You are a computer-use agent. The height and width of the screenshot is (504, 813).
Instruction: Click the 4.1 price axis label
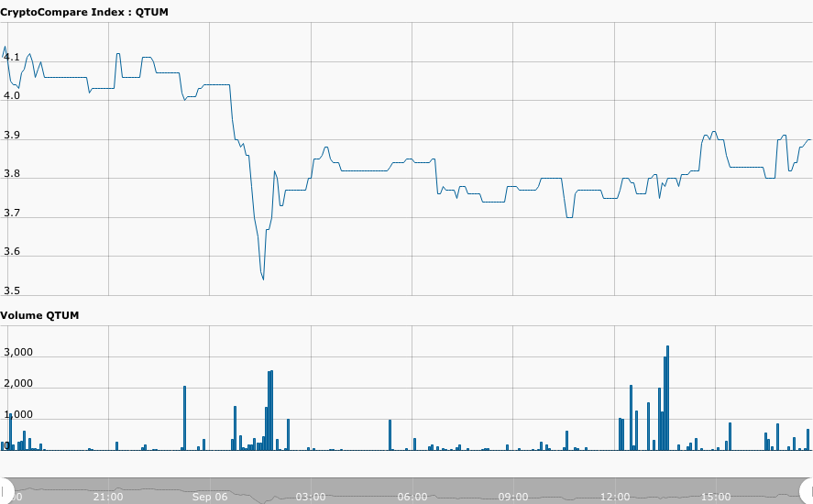(12, 57)
